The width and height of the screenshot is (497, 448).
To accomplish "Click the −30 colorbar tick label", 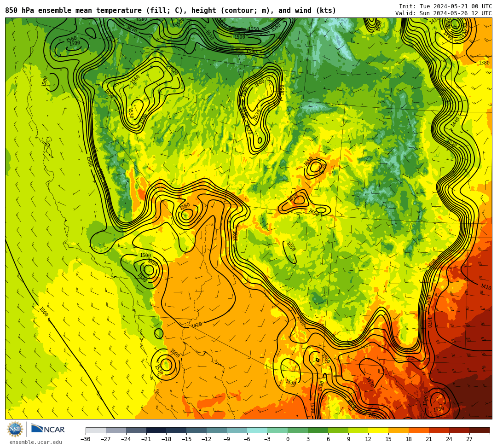I will click(x=86, y=439).
